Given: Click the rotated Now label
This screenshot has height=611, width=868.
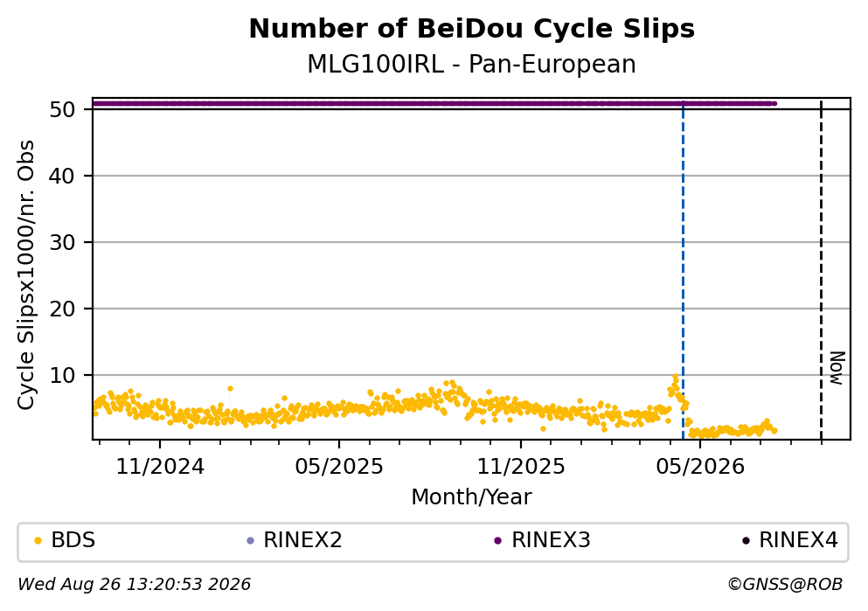Looking at the screenshot, I should pyautogui.click(x=837, y=368).
